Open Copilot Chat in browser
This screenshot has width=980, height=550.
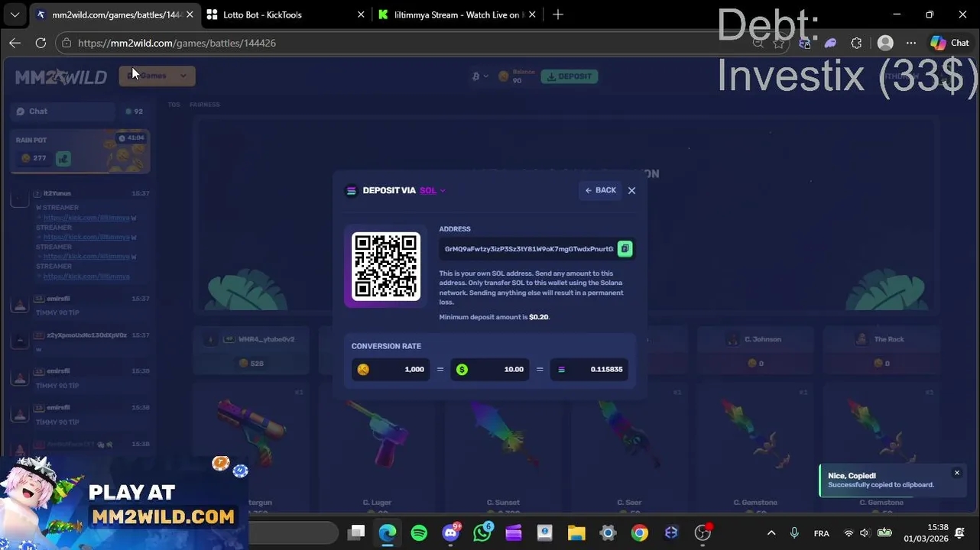(x=950, y=43)
